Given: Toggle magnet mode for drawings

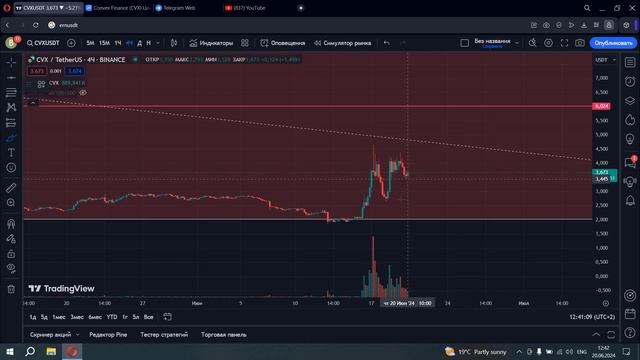Looking at the screenshot, I should [x=11, y=224].
